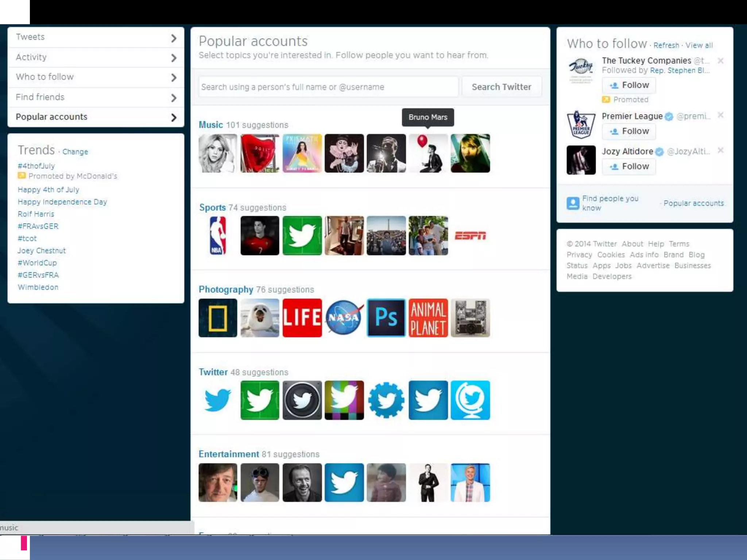Dismiss The Tuckey Companies suggestion
Viewport: 747px width, 560px height.
(720, 61)
